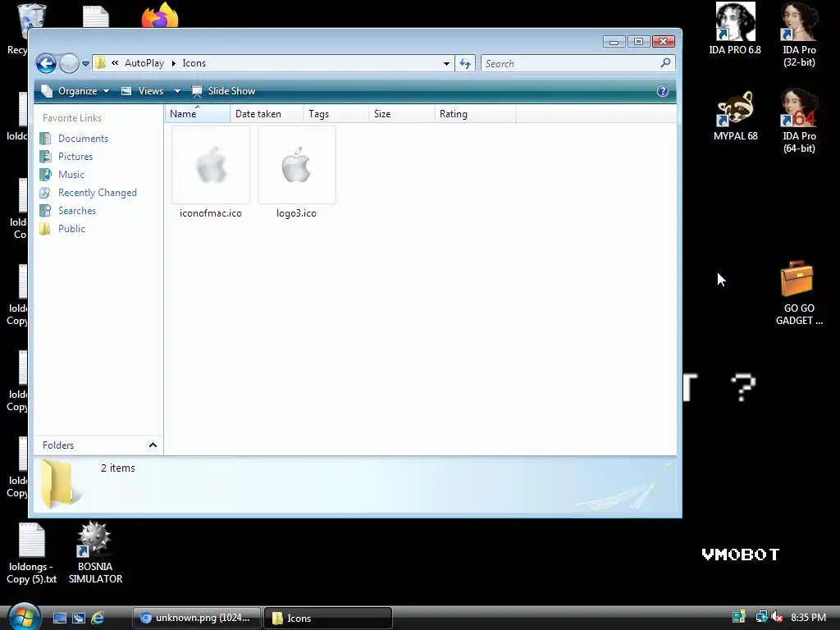This screenshot has height=630, width=840.
Task: Close the Icons Explorer window
Action: [663, 42]
